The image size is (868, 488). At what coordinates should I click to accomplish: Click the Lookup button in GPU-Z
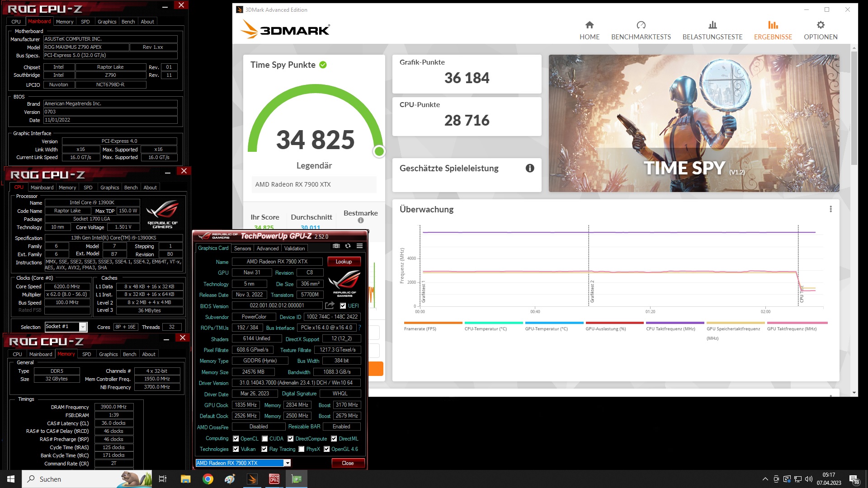click(x=344, y=262)
